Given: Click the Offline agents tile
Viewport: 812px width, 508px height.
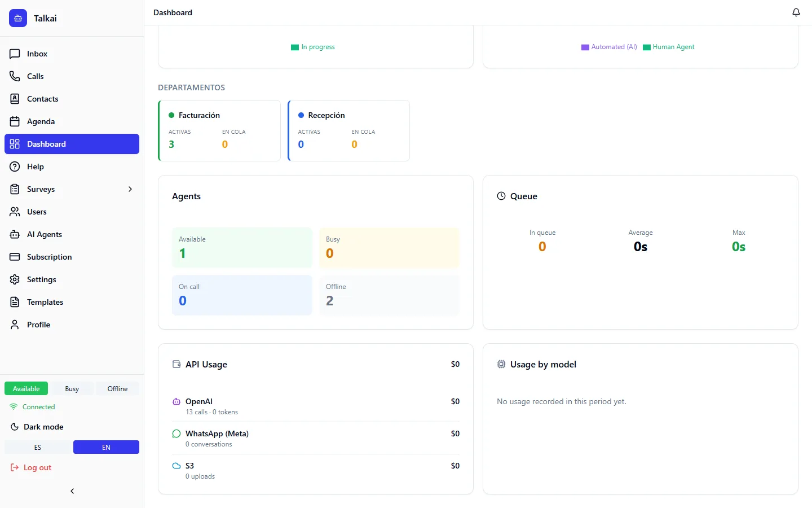Looking at the screenshot, I should [389, 295].
